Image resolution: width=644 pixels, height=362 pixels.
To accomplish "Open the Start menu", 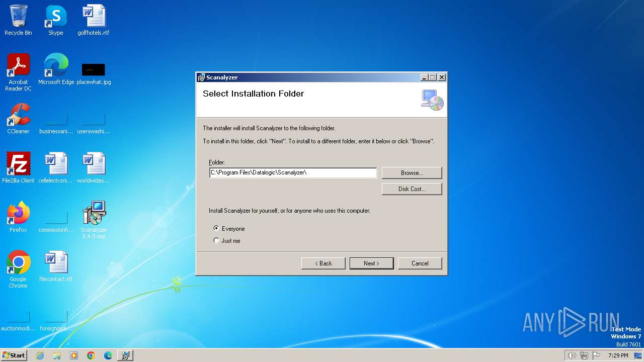I will tap(14, 355).
